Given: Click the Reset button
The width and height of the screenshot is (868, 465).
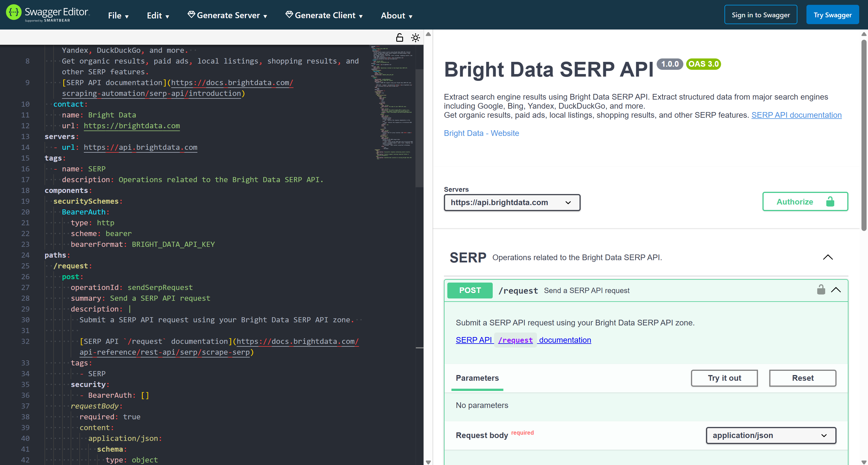Looking at the screenshot, I should 803,378.
